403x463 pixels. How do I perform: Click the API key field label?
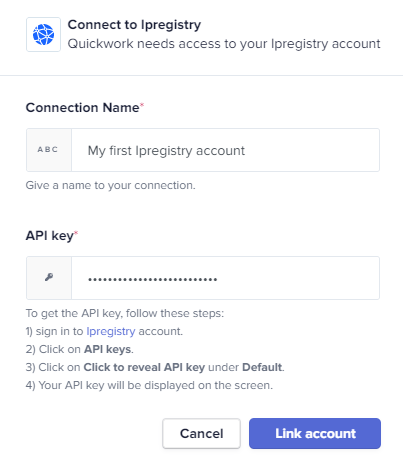(x=49, y=236)
